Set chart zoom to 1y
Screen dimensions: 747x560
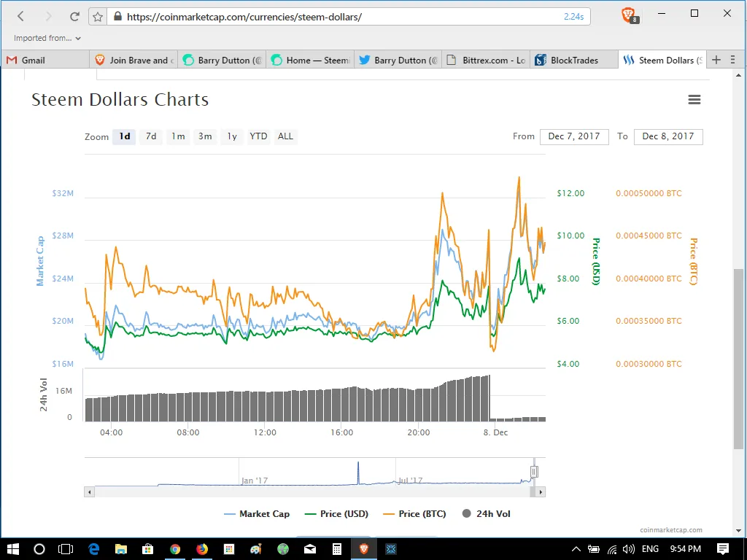[232, 136]
